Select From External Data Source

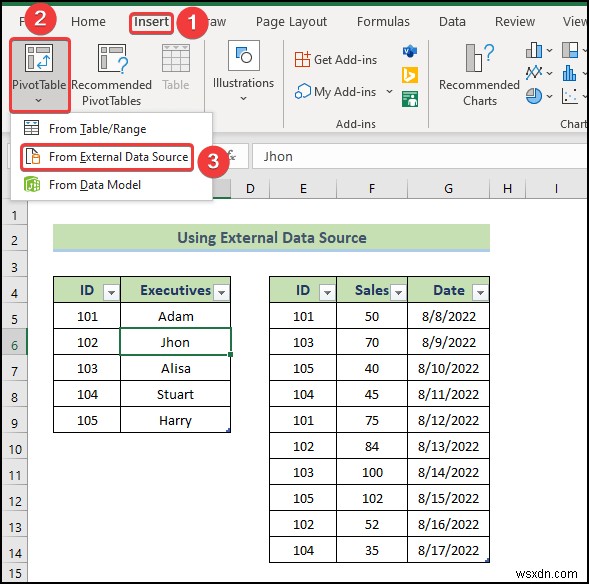pos(107,157)
